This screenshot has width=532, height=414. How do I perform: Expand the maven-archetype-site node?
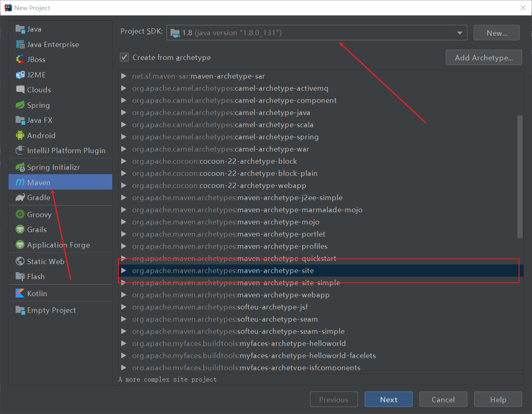(124, 270)
